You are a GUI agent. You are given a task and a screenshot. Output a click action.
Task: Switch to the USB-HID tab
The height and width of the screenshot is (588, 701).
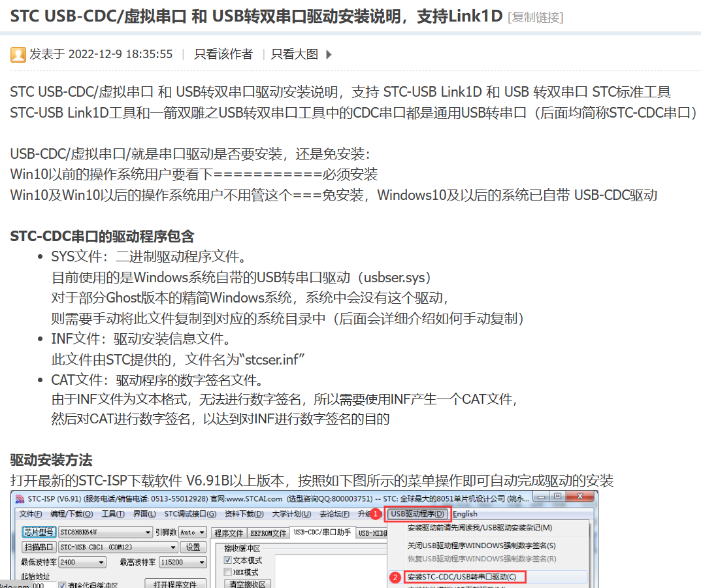click(373, 533)
